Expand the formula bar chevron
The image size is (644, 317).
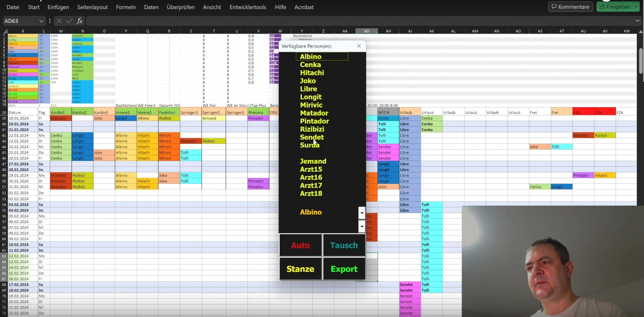[637, 21]
